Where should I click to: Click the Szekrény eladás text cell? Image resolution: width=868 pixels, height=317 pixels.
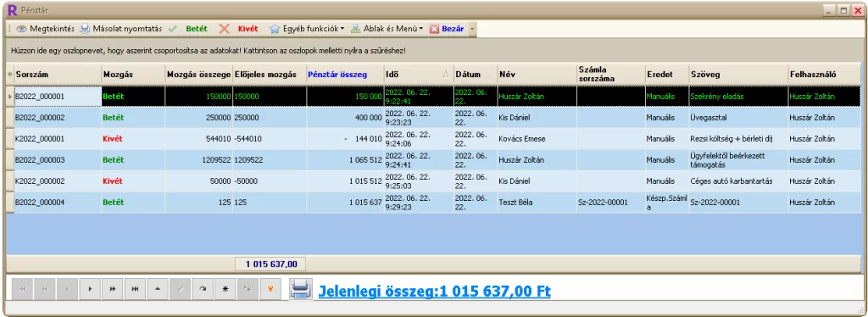[x=738, y=96]
